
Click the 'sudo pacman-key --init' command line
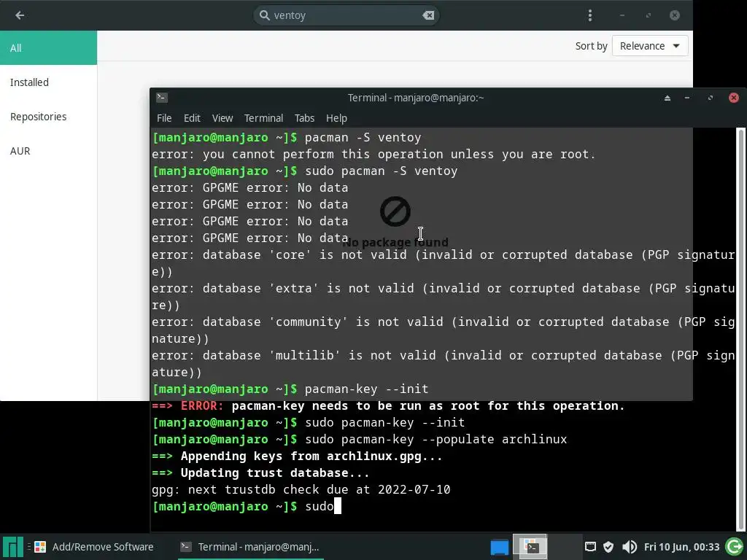(309, 422)
